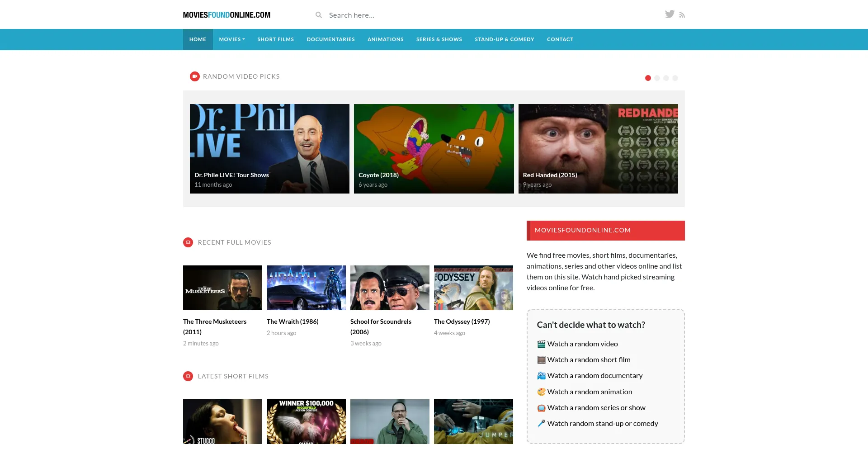This screenshot has height=449, width=868.
Task: Click the Latest Short Films heading
Action: tap(233, 376)
